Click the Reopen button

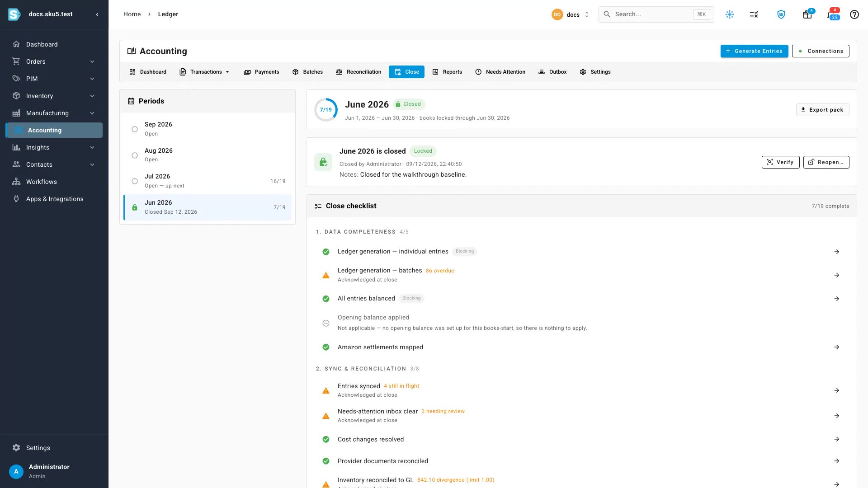click(x=826, y=162)
